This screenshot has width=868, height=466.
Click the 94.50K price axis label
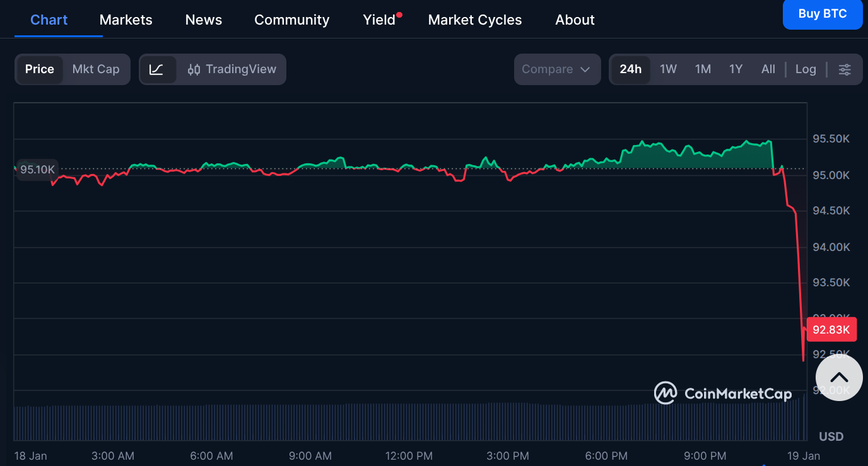831,211
